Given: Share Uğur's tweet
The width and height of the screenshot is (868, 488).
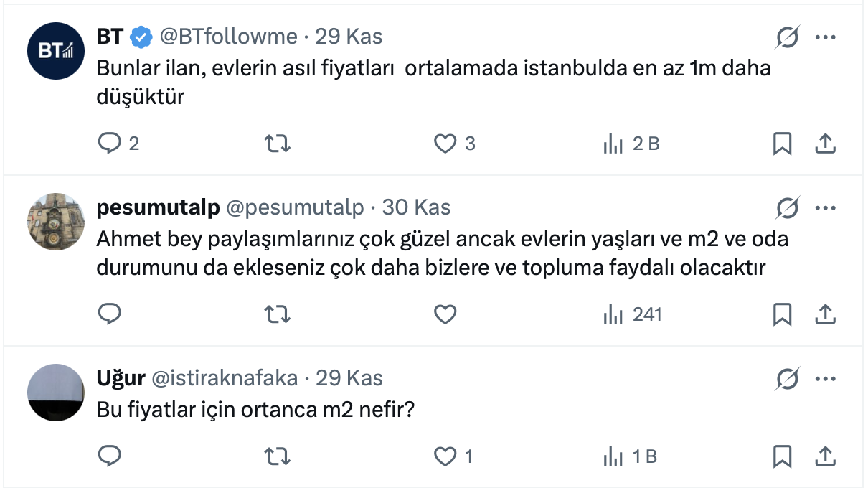Looking at the screenshot, I should 826,456.
